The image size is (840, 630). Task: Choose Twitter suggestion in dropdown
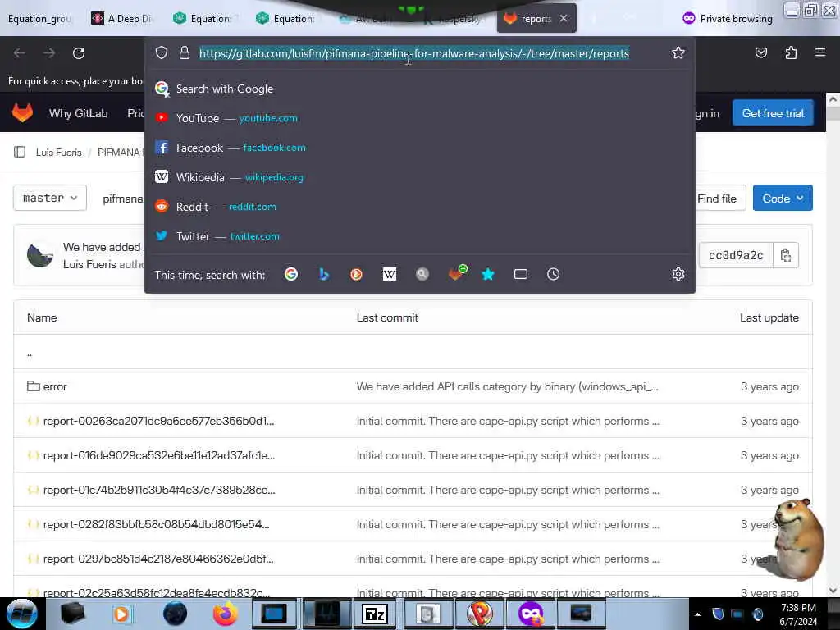(419, 236)
